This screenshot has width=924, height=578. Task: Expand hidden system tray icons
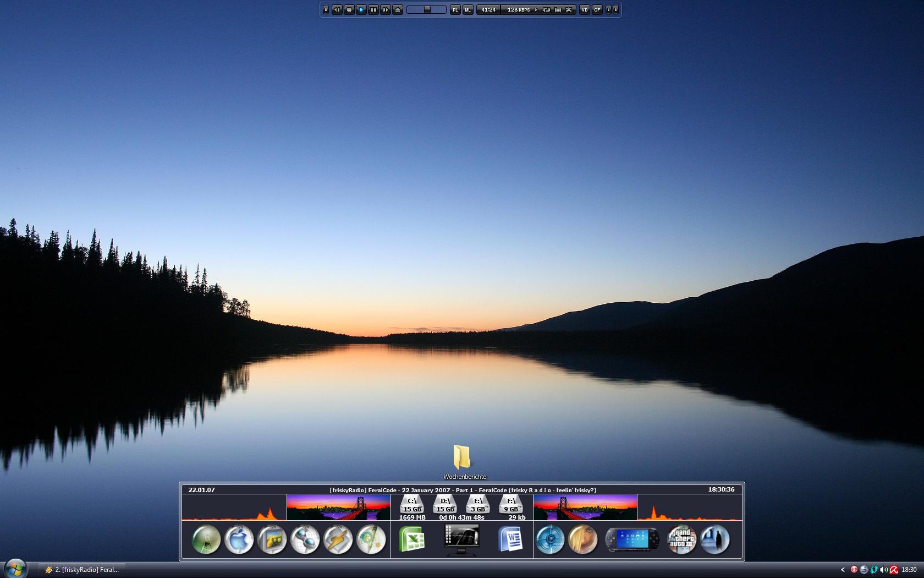click(843, 570)
